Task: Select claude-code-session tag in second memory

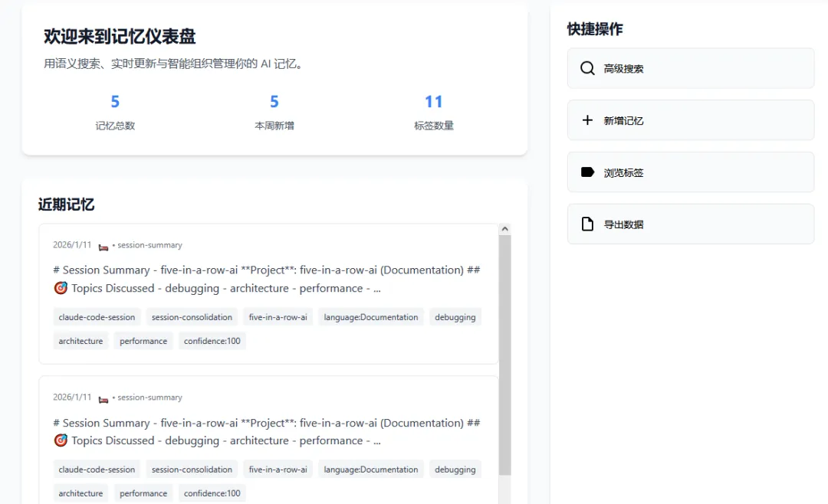Action: (97, 470)
